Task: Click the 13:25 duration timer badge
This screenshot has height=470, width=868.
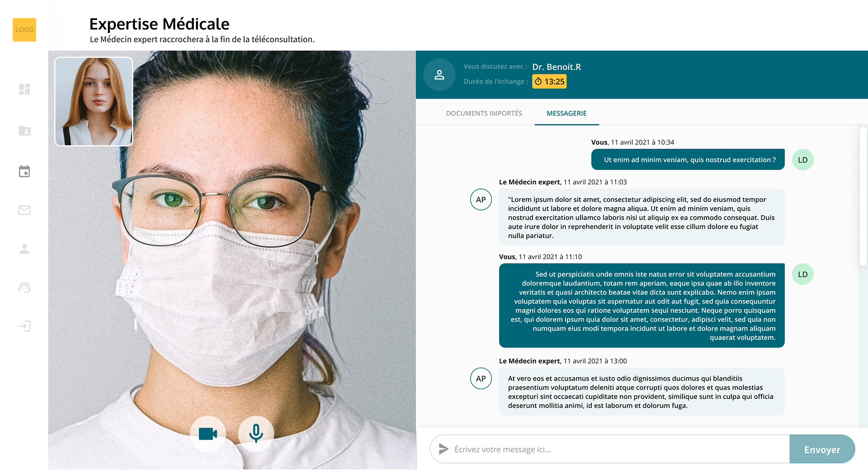Action: [x=549, y=82]
